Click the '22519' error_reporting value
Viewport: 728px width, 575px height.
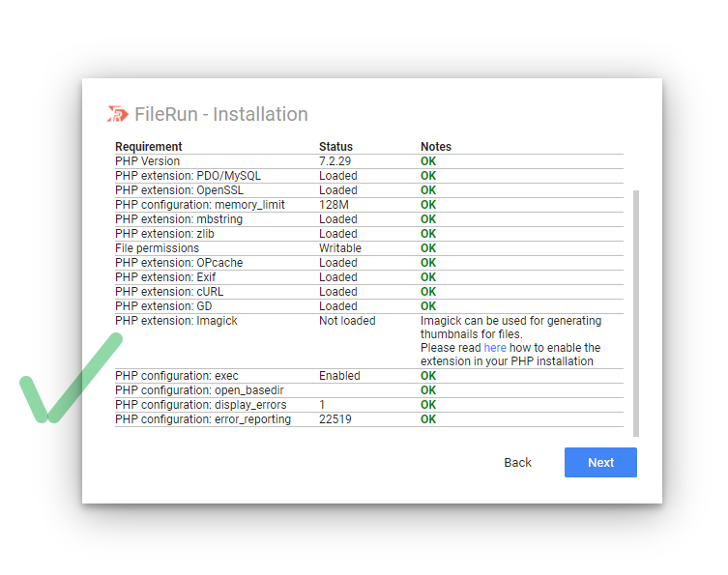[335, 419]
